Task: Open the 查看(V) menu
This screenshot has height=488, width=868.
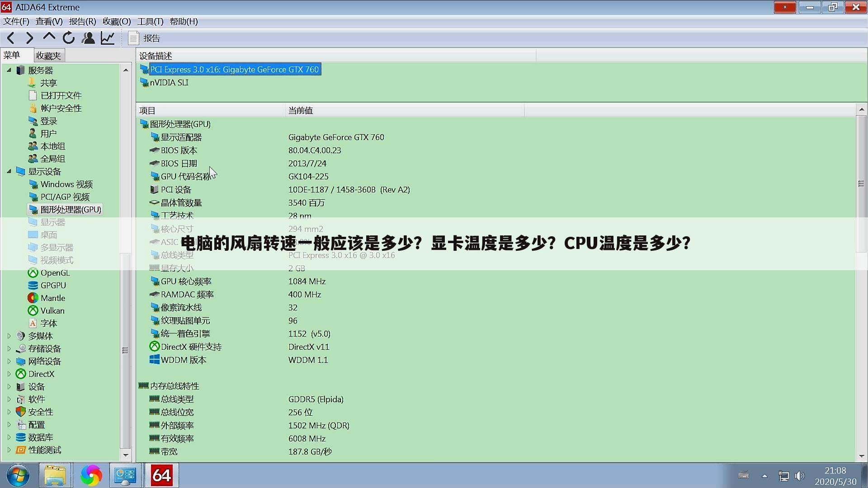Action: tap(49, 21)
